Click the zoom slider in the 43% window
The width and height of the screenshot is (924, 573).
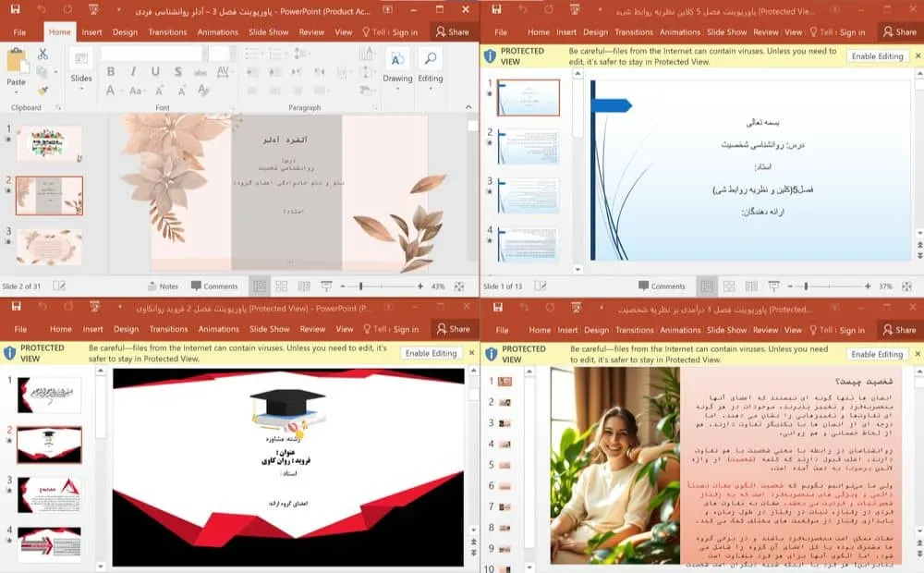pos(360,286)
